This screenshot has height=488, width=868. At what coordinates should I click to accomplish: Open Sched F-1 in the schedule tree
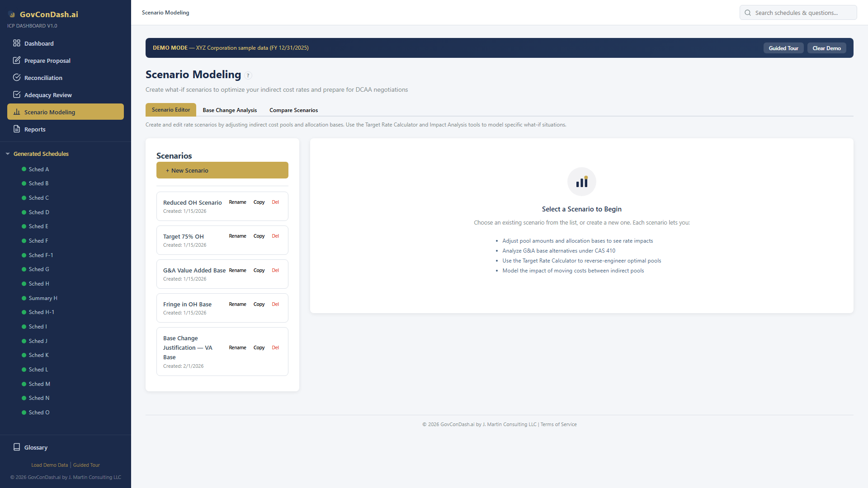click(x=41, y=255)
